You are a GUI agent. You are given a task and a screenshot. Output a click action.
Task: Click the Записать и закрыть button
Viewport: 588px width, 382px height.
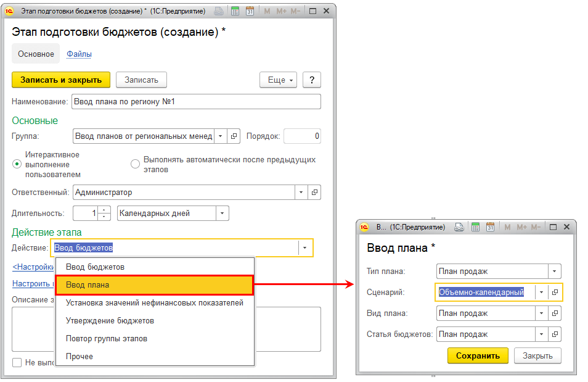[61, 80]
